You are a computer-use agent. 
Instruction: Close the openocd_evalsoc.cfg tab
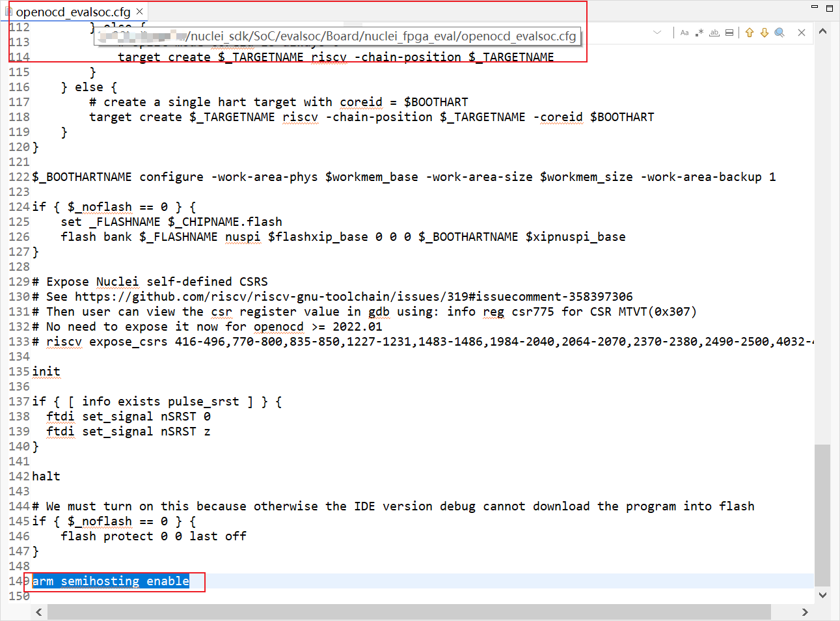(140, 12)
